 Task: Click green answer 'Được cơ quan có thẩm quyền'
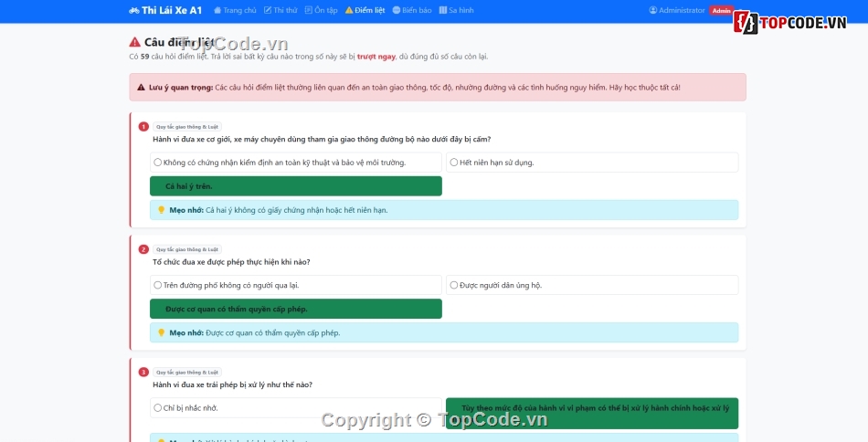295,309
